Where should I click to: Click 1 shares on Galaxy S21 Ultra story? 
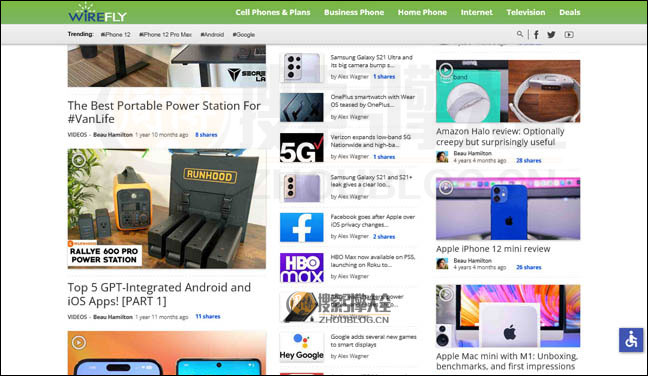coord(384,77)
